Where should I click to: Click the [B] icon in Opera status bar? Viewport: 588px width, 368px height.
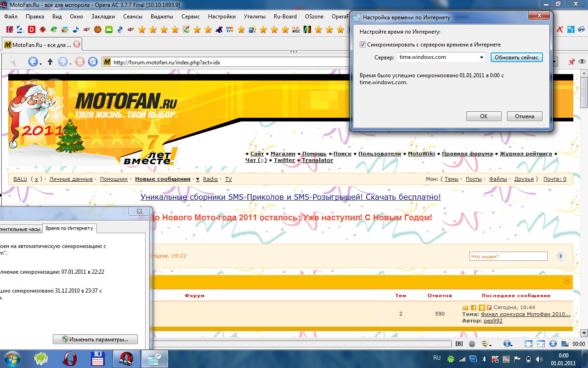coord(459,344)
